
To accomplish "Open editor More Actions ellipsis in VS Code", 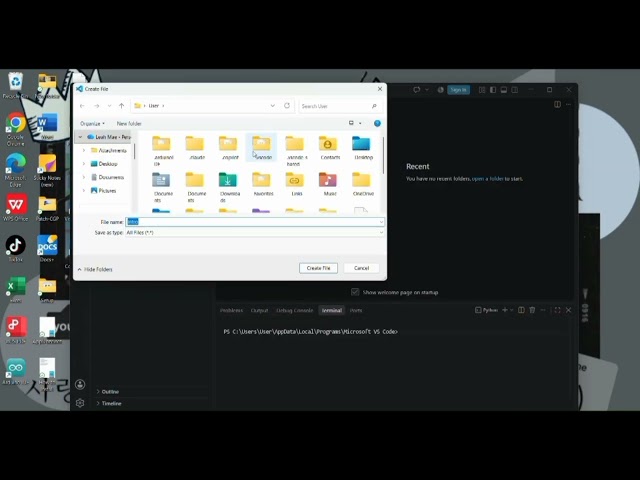I will click(568, 104).
